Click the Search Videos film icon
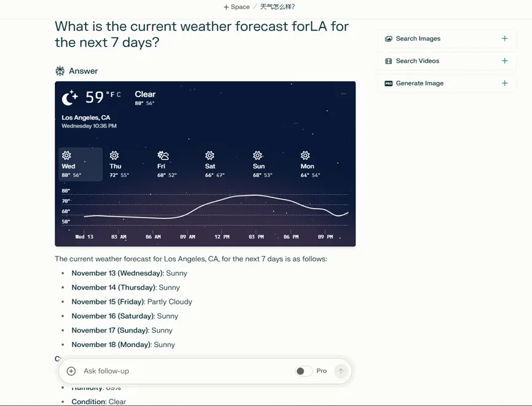Screen dimensions: 532x406 [x=388, y=61]
